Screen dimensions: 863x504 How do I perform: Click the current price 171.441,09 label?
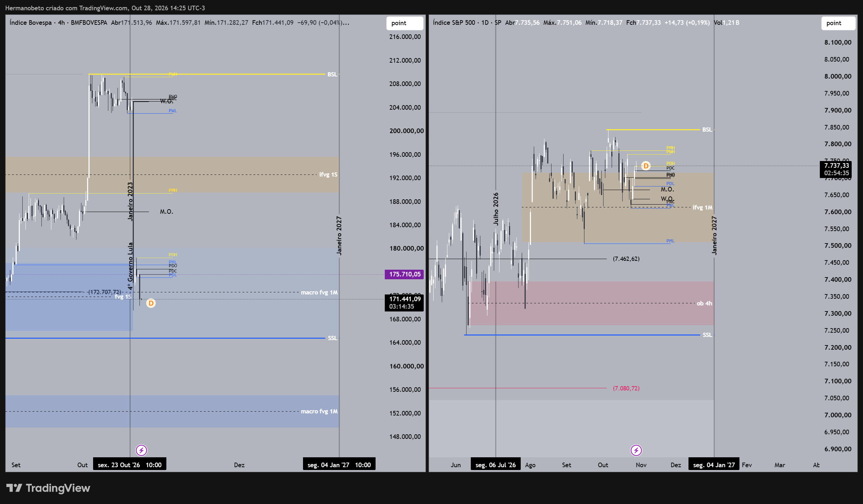point(404,303)
